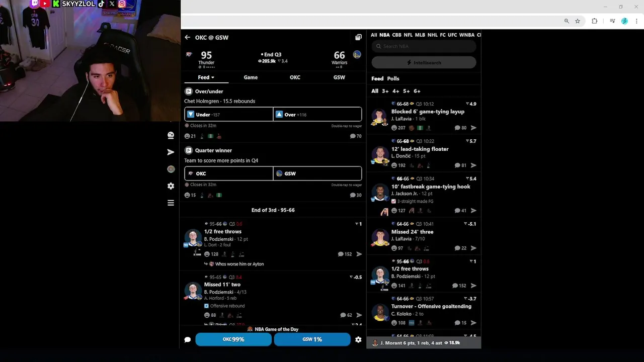Viewport: 644px width, 362px height.
Task: Filter right feed by 6+ rating
Action: [417, 91]
